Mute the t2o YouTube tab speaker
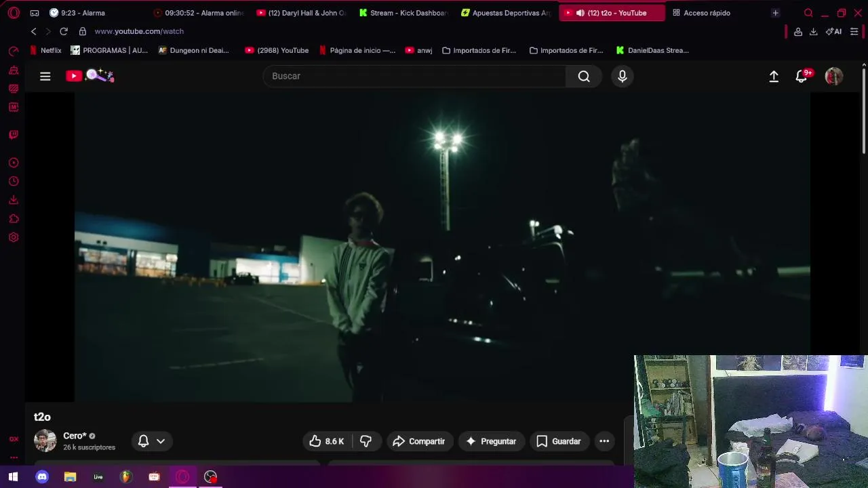The height and width of the screenshot is (488, 868). point(580,13)
